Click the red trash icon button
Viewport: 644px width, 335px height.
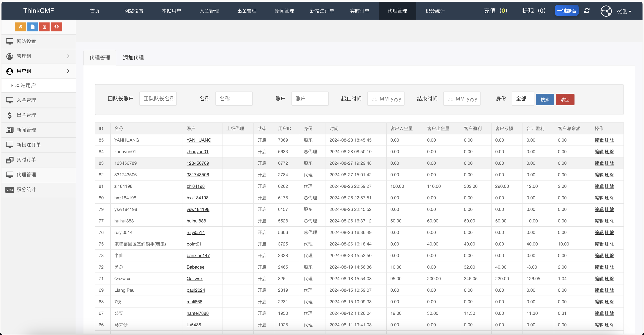click(45, 27)
